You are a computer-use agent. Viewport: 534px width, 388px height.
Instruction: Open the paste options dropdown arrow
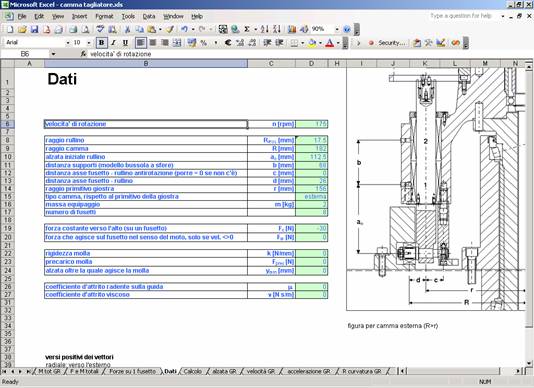(x=160, y=30)
